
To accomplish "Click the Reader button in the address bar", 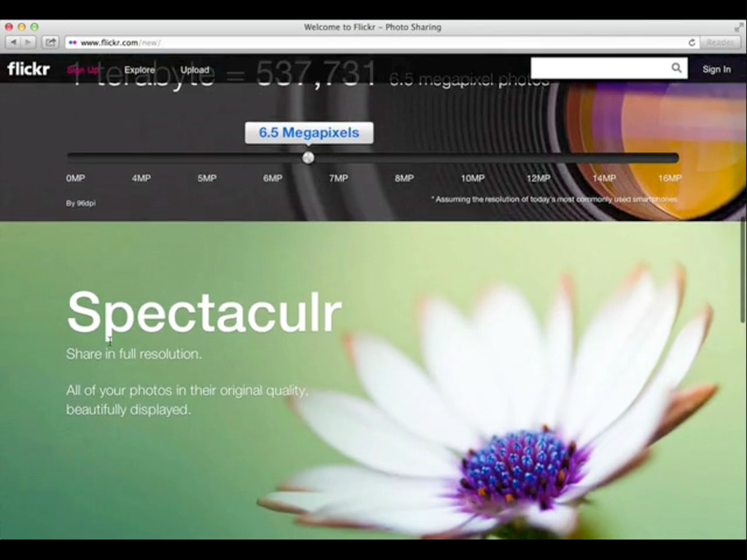I will [x=720, y=42].
